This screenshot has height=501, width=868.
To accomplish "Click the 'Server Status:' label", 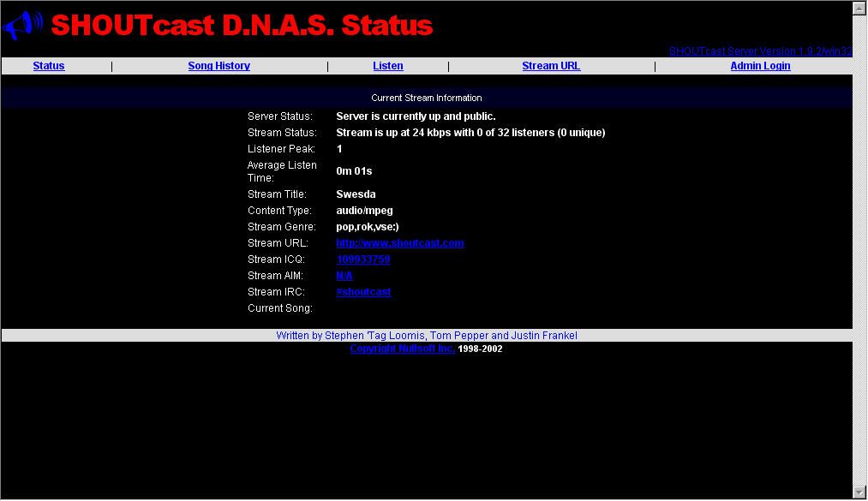I will 280,116.
